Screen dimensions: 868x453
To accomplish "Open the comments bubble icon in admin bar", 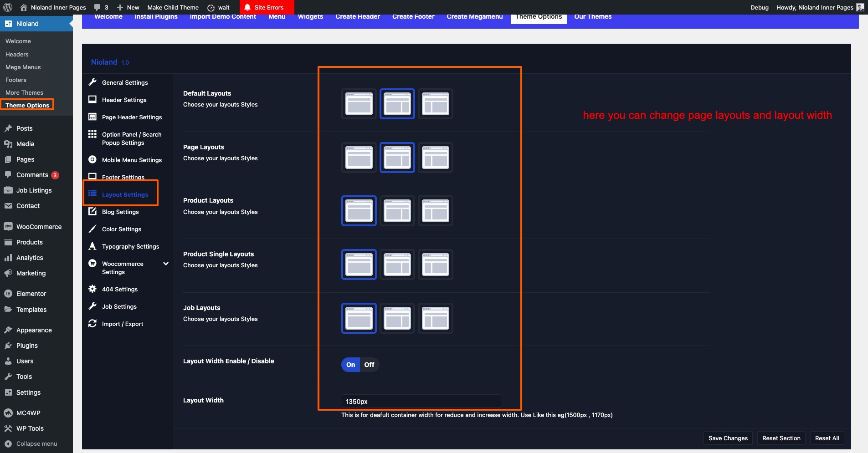I will (97, 7).
